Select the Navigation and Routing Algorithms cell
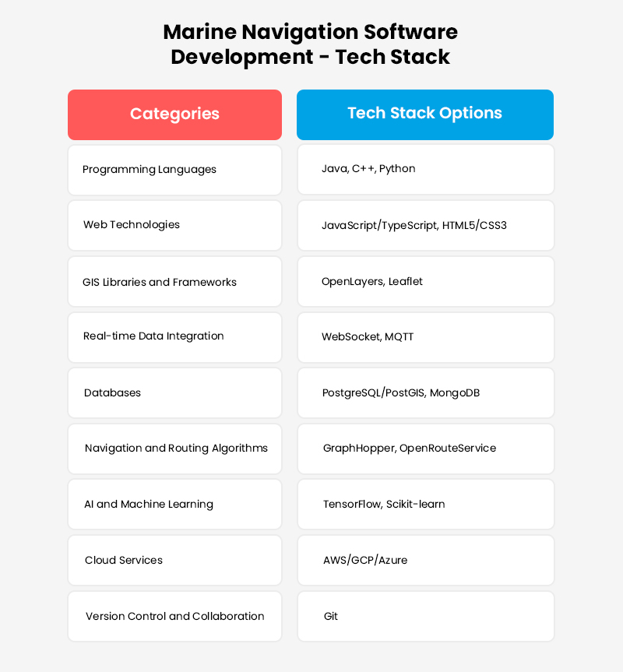The height and width of the screenshot is (672, 623). coord(174,449)
